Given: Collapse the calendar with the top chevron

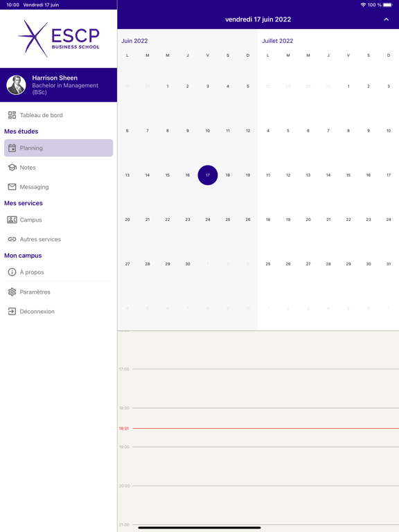Looking at the screenshot, I should click(386, 19).
